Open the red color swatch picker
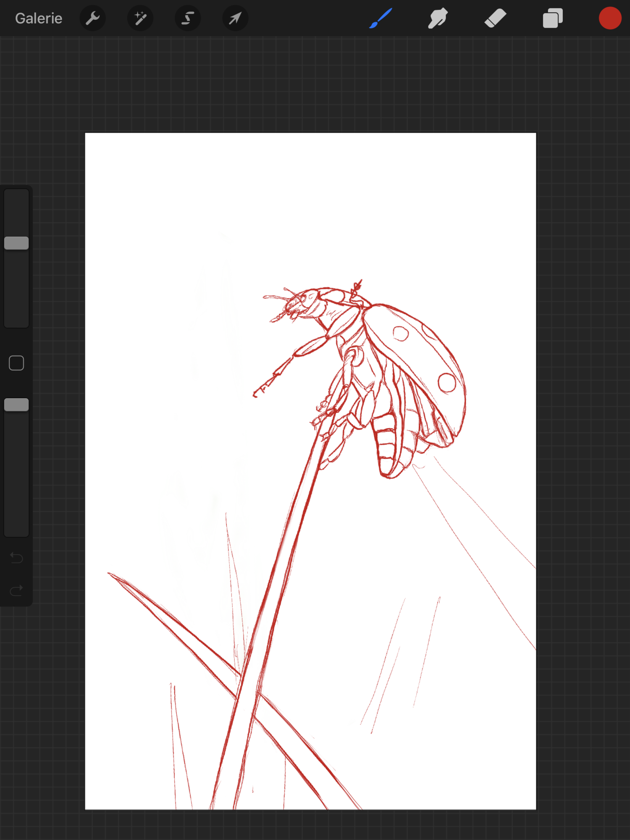630x840 pixels. tap(610, 18)
